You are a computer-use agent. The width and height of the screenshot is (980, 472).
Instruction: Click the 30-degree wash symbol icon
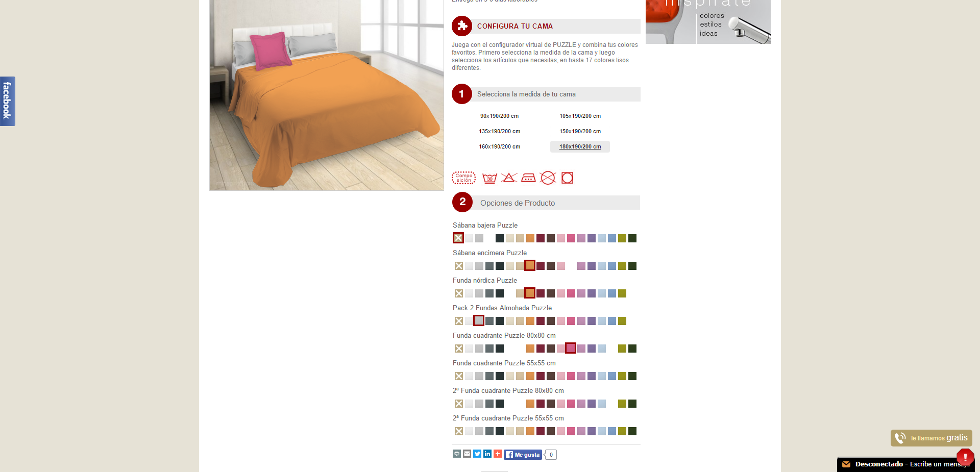click(489, 178)
